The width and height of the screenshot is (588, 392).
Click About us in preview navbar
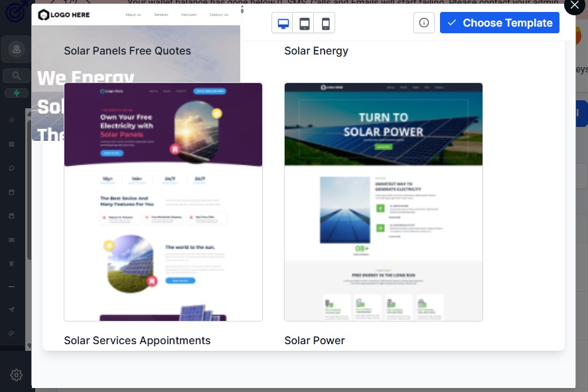133,15
